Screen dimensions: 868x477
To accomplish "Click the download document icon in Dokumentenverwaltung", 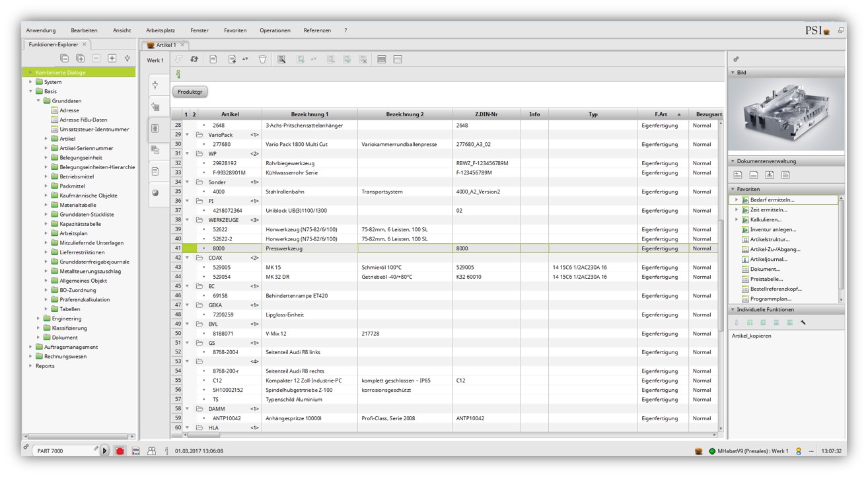I will [x=770, y=175].
